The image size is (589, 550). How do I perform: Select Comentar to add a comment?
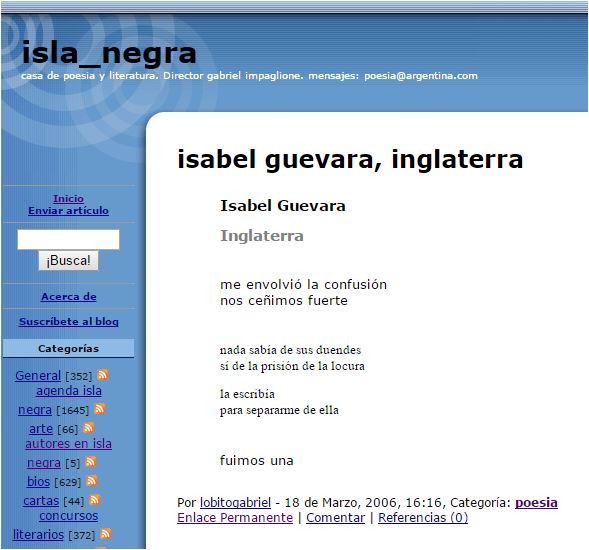[335, 517]
